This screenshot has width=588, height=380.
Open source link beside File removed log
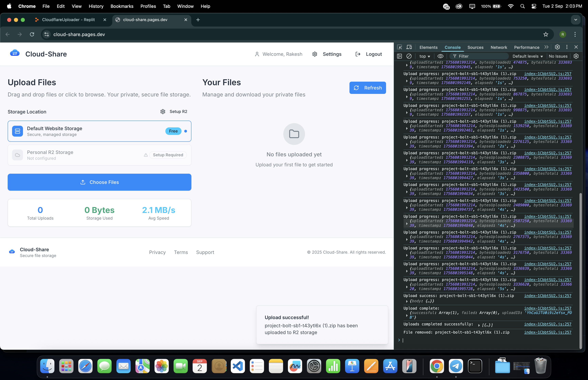click(548, 332)
